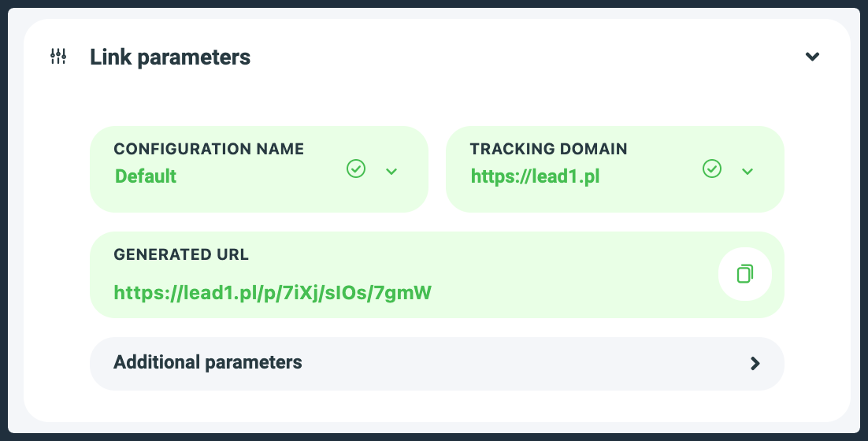Click the checkmark icon in Tracking Domain

coord(712,169)
